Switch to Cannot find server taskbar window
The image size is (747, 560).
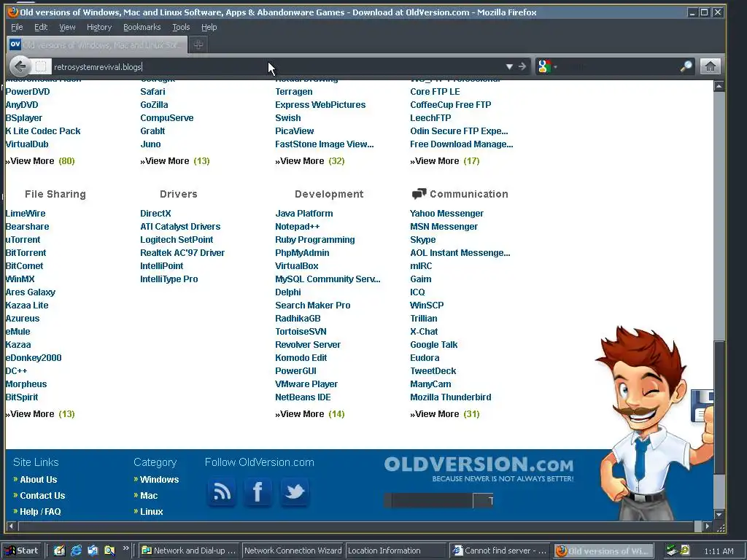point(499,551)
